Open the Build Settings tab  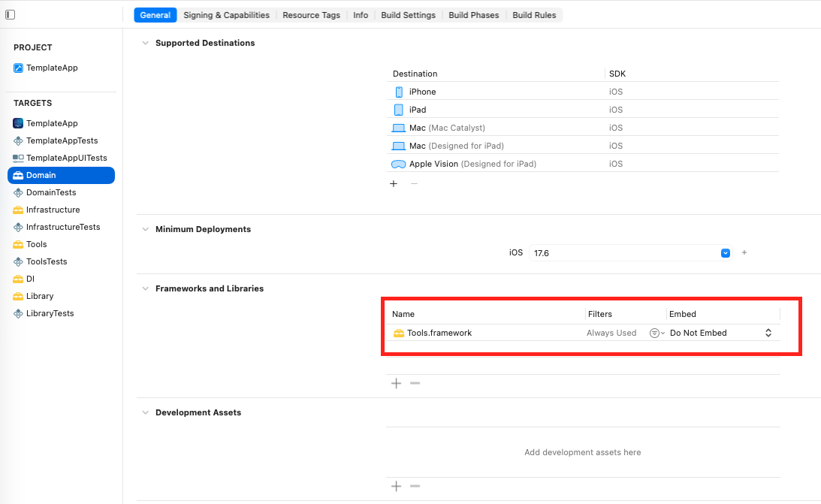408,15
